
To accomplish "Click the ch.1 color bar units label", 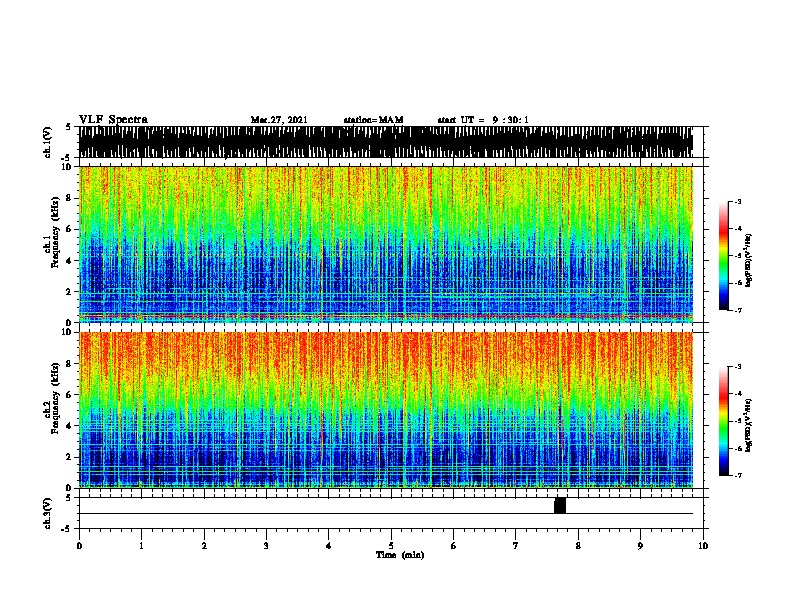I will (x=748, y=260).
